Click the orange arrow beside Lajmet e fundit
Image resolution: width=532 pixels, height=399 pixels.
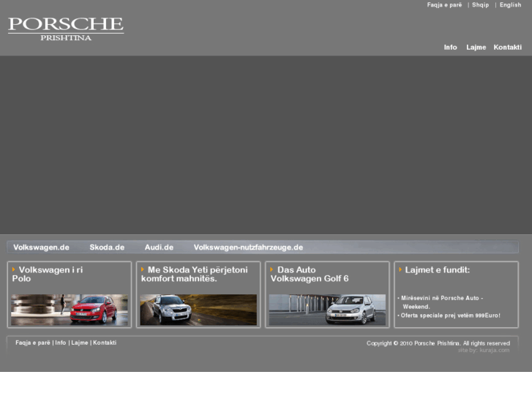pyautogui.click(x=401, y=269)
